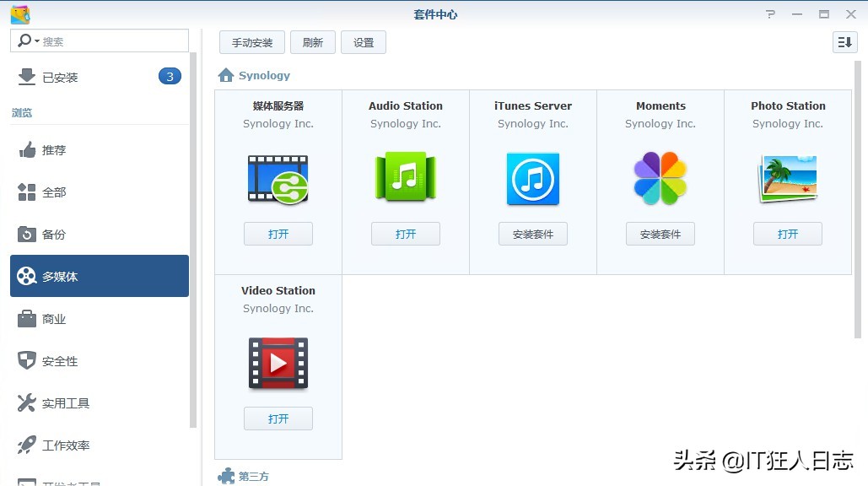Click the 已安装 badge showing 3
Screen dimensions: 868x486
click(170, 75)
